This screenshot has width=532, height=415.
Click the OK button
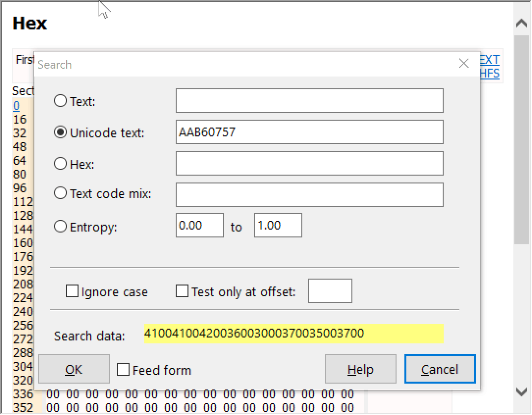74,369
